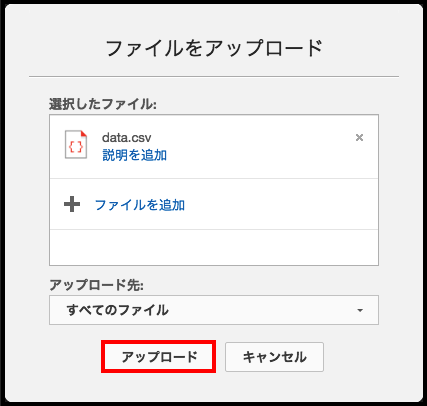
Task: Select the data.csv file name text
Action: [x=126, y=137]
